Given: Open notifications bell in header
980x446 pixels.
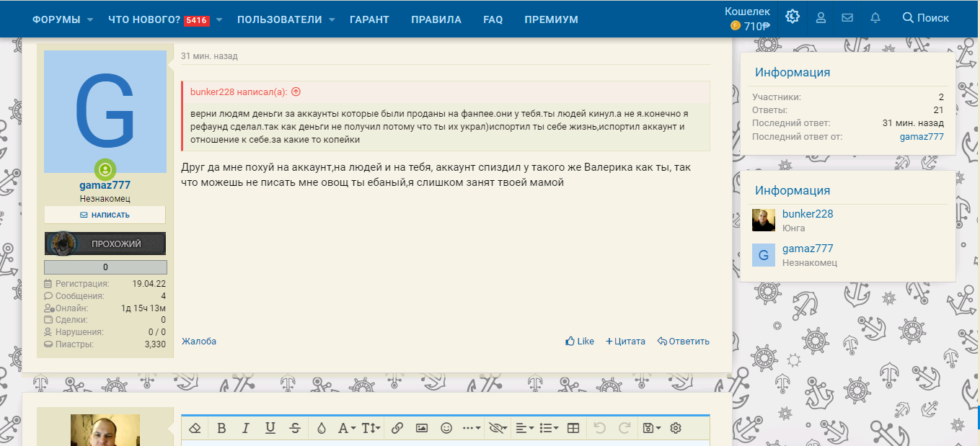Looking at the screenshot, I should [875, 18].
